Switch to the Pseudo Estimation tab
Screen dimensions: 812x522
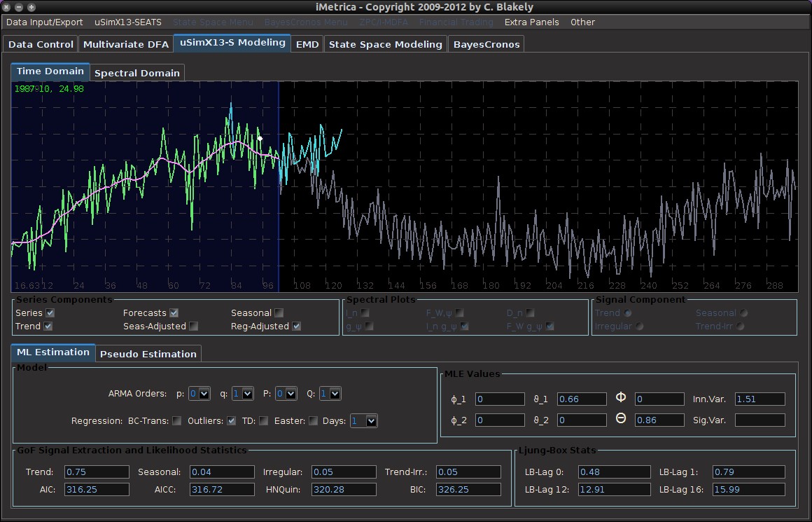click(148, 354)
